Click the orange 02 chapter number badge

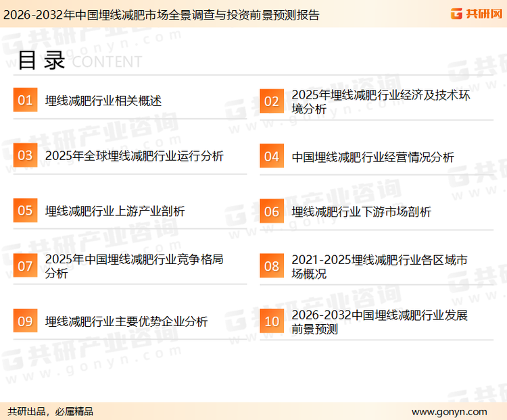tap(271, 101)
